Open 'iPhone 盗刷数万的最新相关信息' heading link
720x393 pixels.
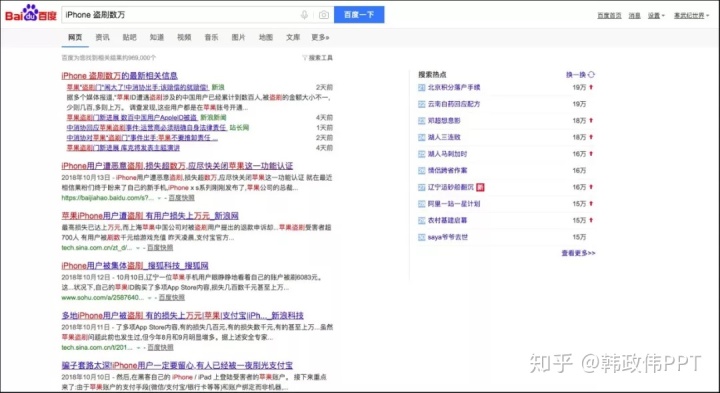click(119, 76)
